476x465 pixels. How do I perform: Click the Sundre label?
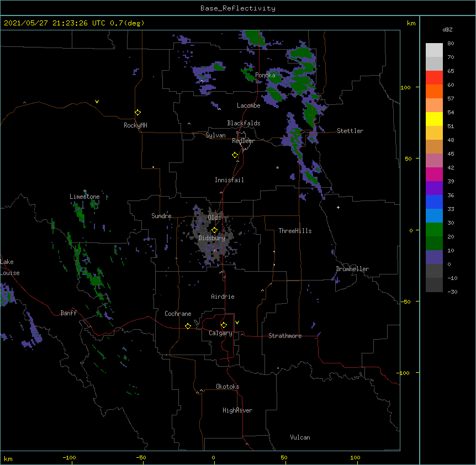(161, 216)
